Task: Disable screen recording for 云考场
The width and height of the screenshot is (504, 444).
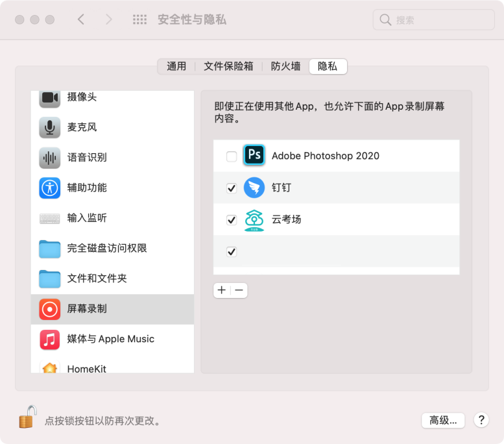Action: pyautogui.click(x=232, y=220)
